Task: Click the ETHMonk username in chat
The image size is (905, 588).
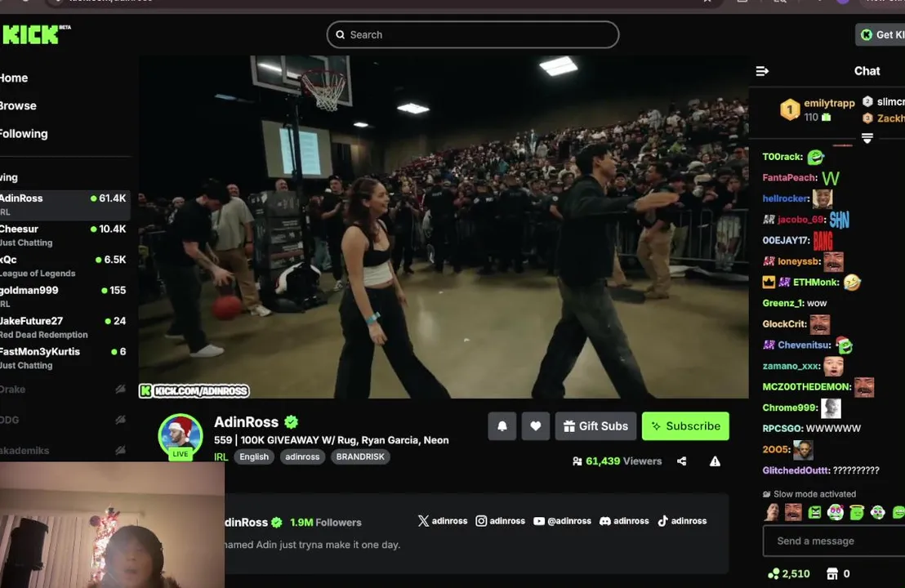Action: click(x=816, y=283)
